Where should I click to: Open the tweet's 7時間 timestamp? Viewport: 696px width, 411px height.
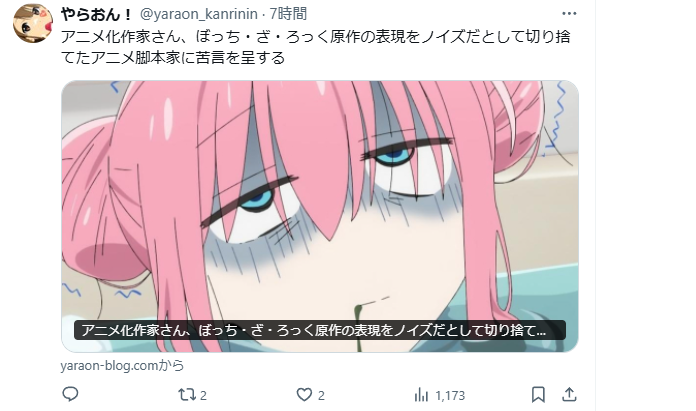[x=288, y=14]
